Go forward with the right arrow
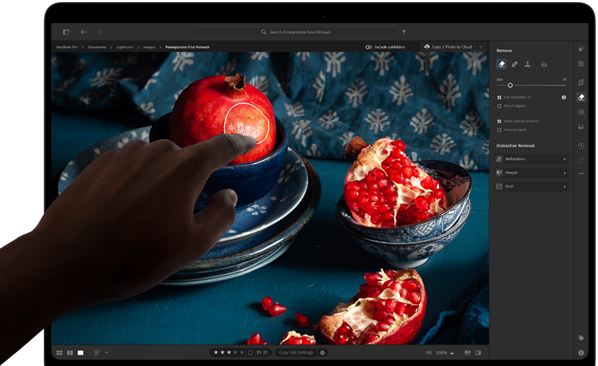This screenshot has width=598, height=366. pos(99,32)
